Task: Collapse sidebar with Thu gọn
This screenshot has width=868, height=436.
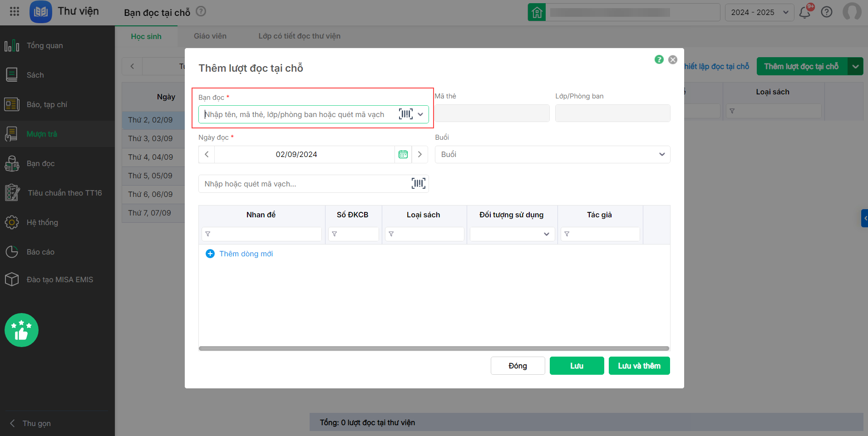Action: click(31, 423)
